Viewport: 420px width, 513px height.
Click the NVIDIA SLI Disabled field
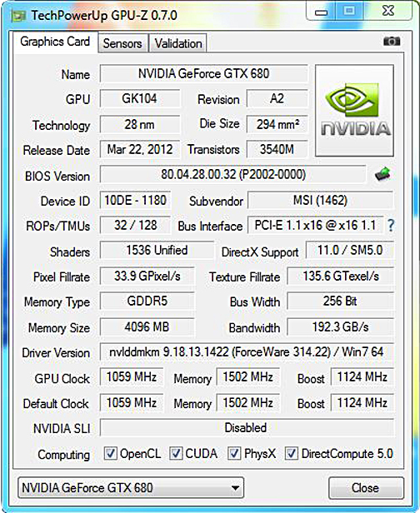click(x=247, y=427)
